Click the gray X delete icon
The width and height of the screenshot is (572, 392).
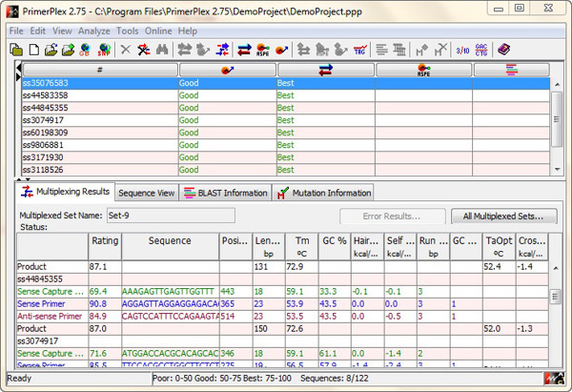click(x=126, y=50)
